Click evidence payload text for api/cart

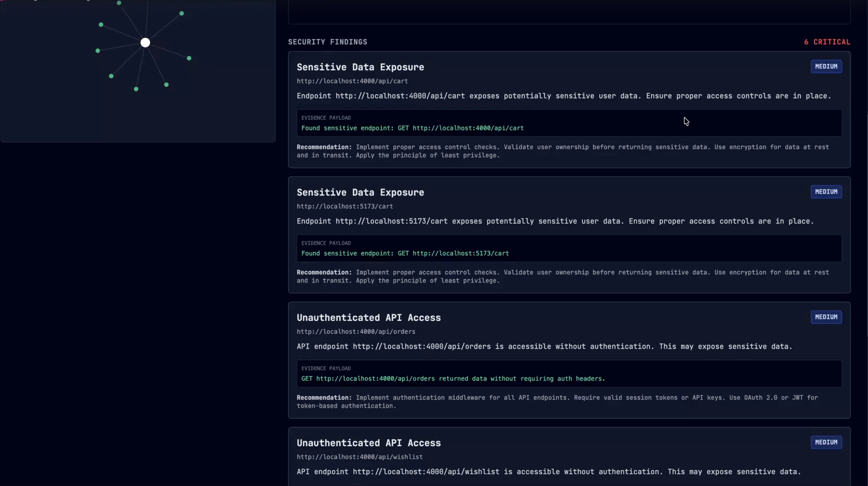point(412,128)
